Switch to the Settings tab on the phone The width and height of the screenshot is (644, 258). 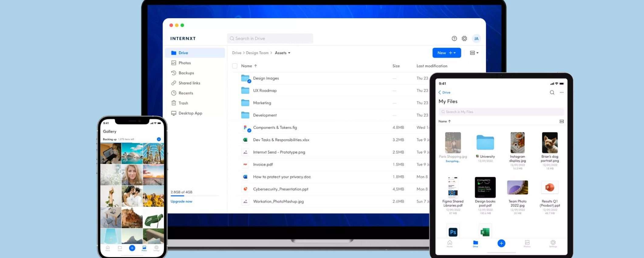156,248
